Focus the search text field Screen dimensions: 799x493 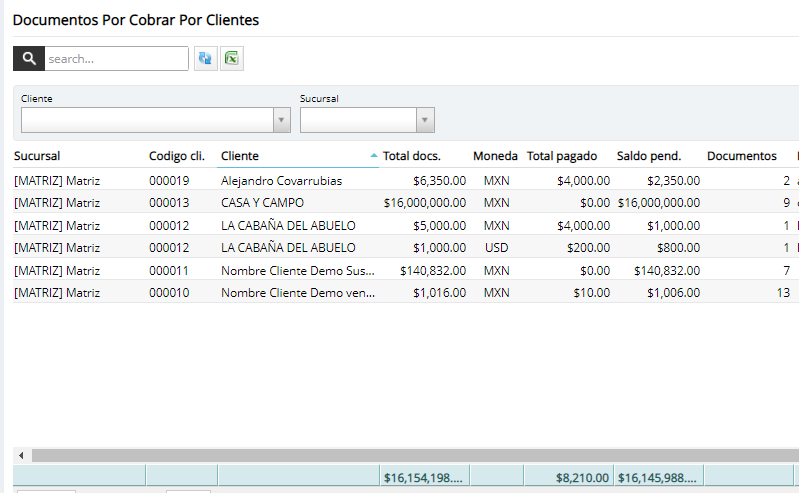pos(115,59)
